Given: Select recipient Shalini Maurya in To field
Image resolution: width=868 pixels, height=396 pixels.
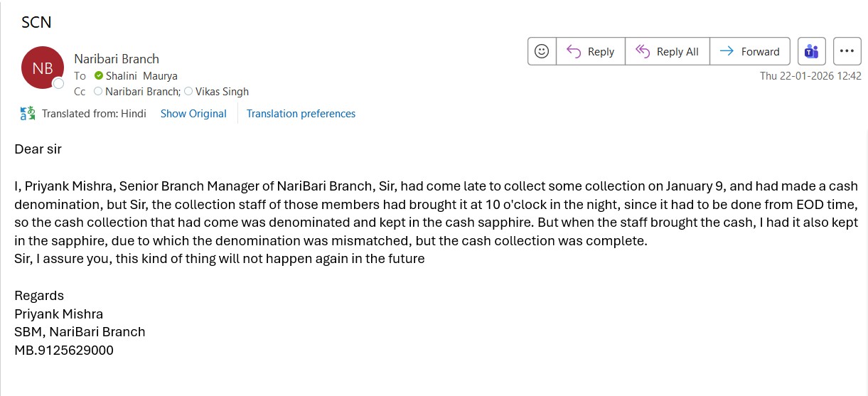Looking at the screenshot, I should pyautogui.click(x=141, y=75).
